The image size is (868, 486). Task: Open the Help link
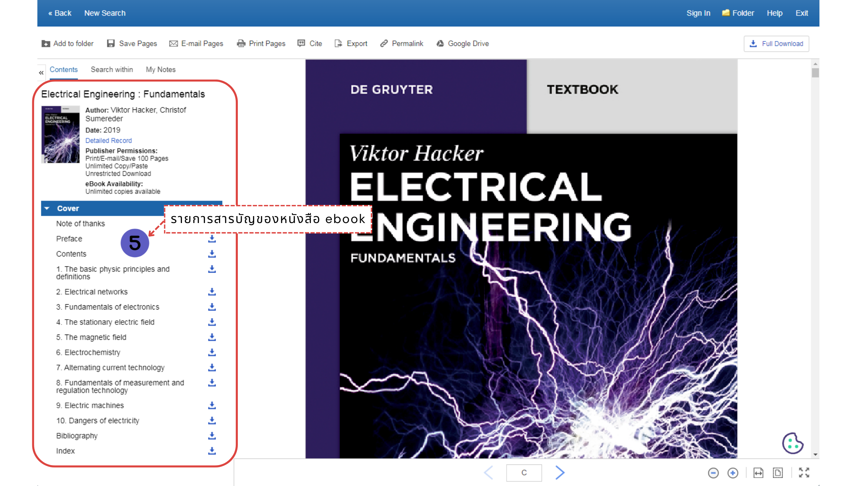[775, 13]
